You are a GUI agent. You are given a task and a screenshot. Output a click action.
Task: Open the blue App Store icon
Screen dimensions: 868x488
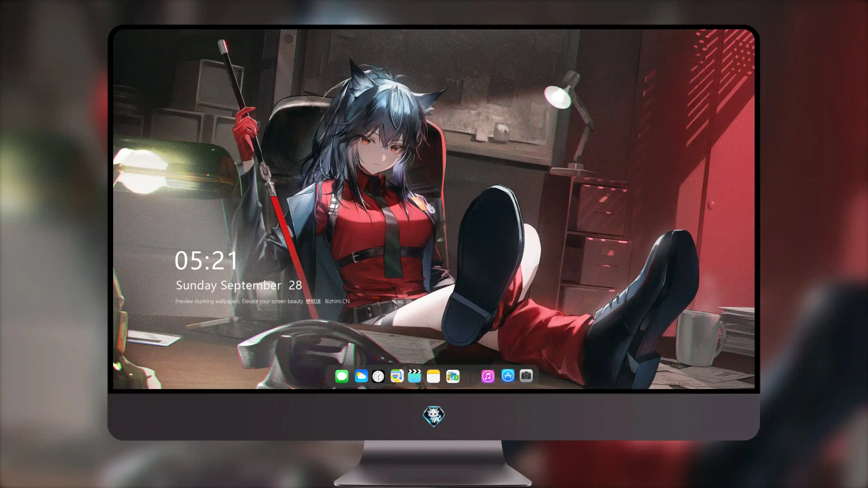pyautogui.click(x=508, y=375)
